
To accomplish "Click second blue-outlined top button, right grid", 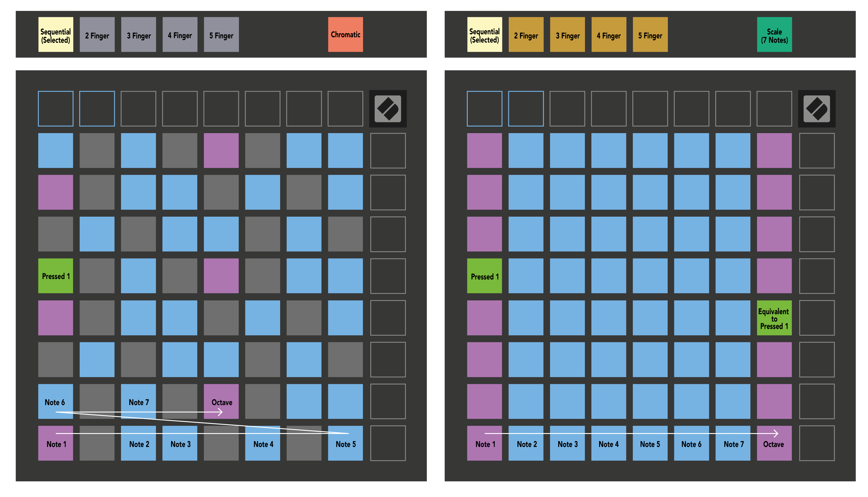I will (x=526, y=109).
